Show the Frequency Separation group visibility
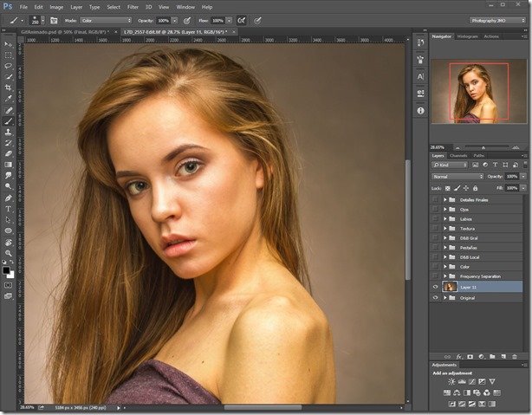 435,276
